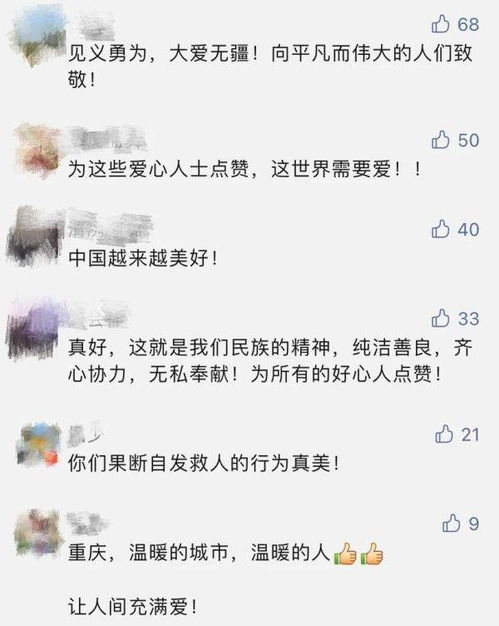Viewport: 499px width, 626px height.
Task: Open avatar of the Chongqing comment author
Action: coord(39,533)
